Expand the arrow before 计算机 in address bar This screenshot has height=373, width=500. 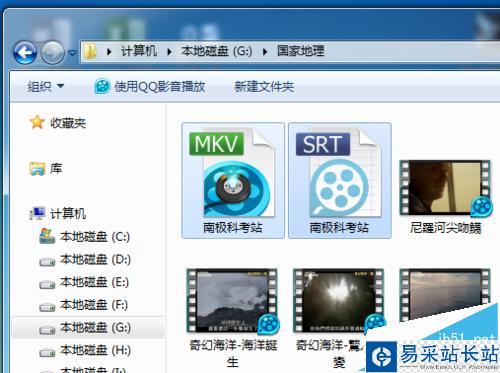click(109, 52)
